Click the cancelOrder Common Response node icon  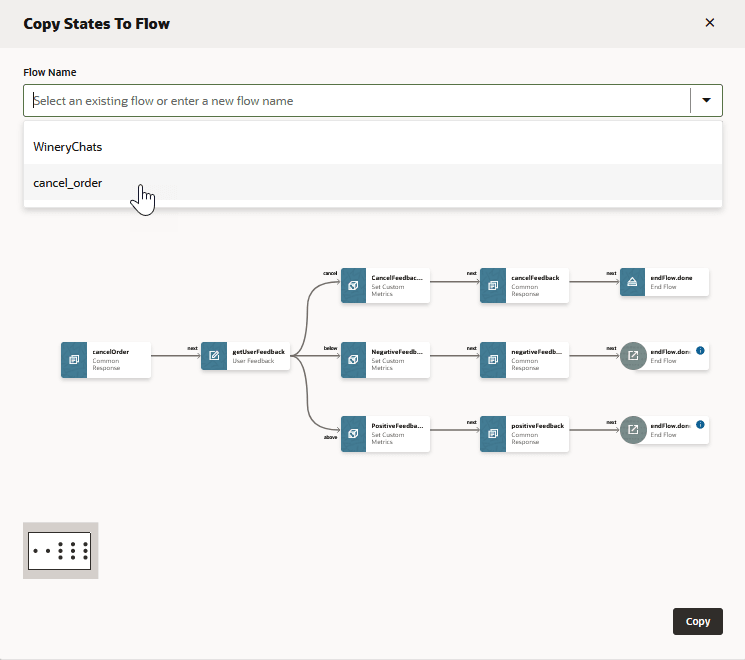[74, 359]
